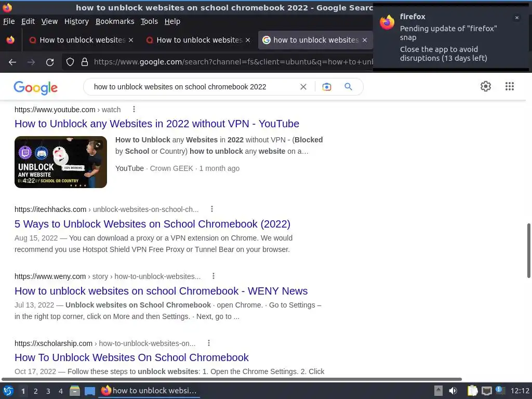Screen dimensions: 532x399
Task: Click the show desktop taskbar icon
Action: pyautogui.click(x=89, y=391)
